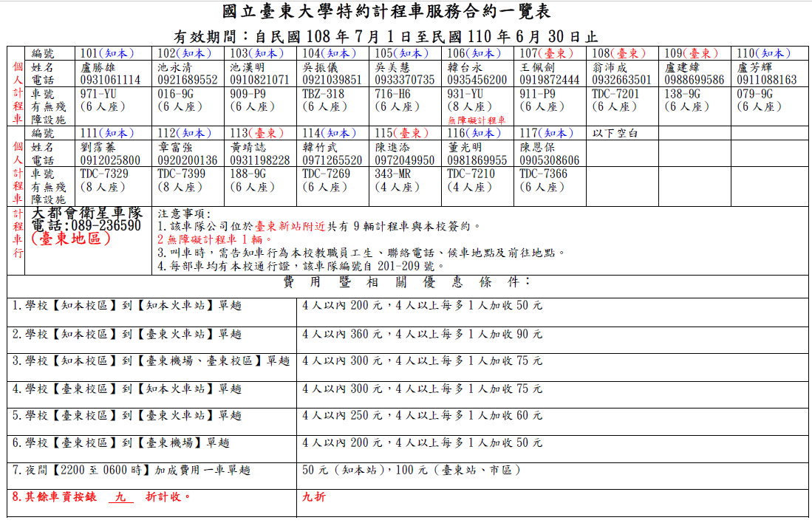Image resolution: width=812 pixels, height=523 pixels.
Task: Click fare 4人以內360元 加收90元
Action: 422,335
